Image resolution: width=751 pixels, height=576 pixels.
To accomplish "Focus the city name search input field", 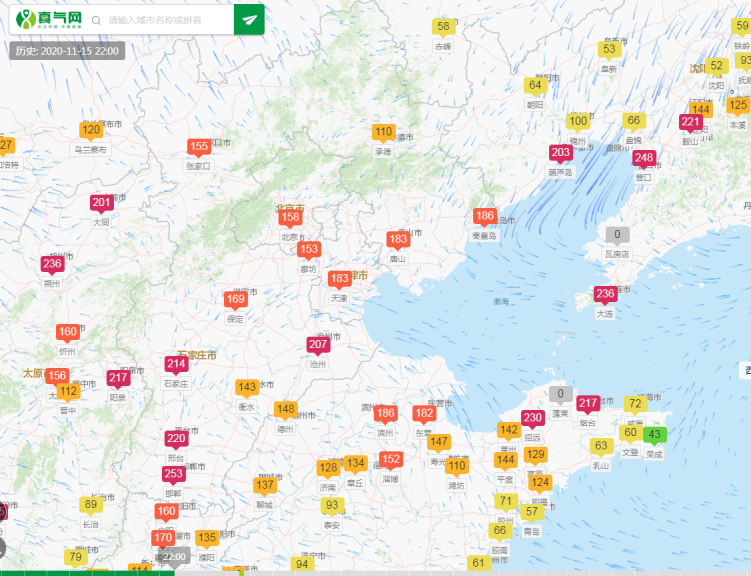I will pyautogui.click(x=165, y=20).
